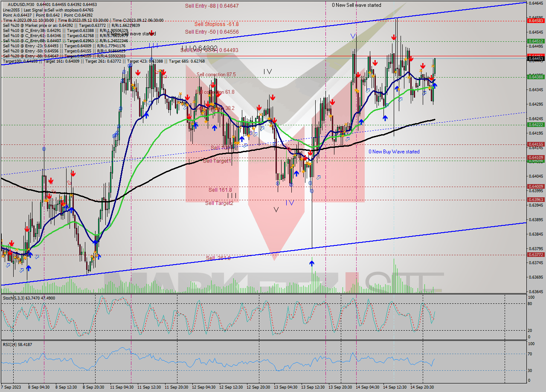Click the '13 Sep 12:30' time axis label
The image size is (546, 392).
coord(313,388)
